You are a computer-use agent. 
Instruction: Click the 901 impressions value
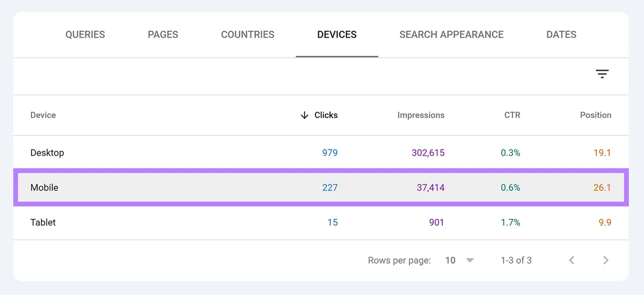coord(436,222)
